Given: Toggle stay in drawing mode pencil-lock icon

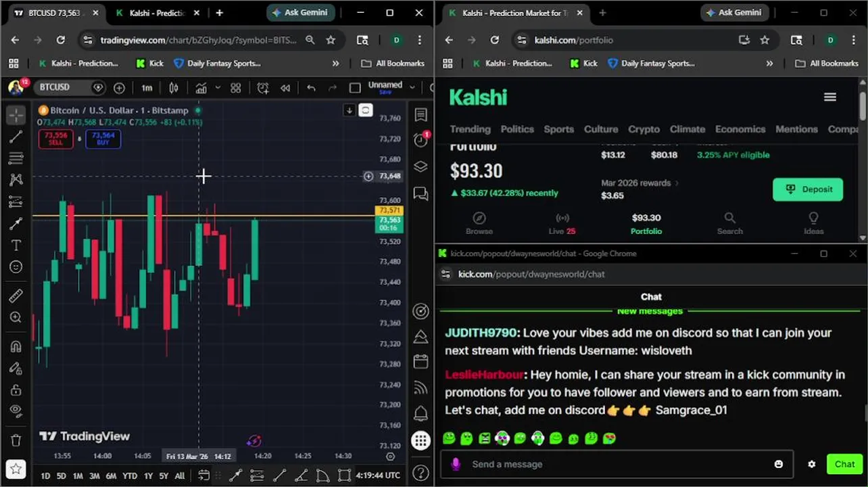Looking at the screenshot, I should 16,369.
